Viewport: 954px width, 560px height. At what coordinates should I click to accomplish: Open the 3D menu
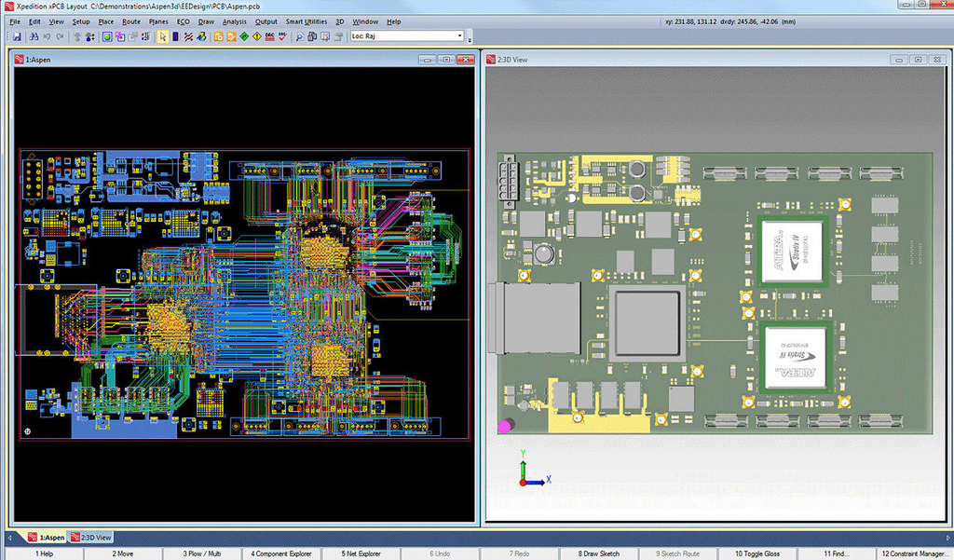click(x=339, y=21)
